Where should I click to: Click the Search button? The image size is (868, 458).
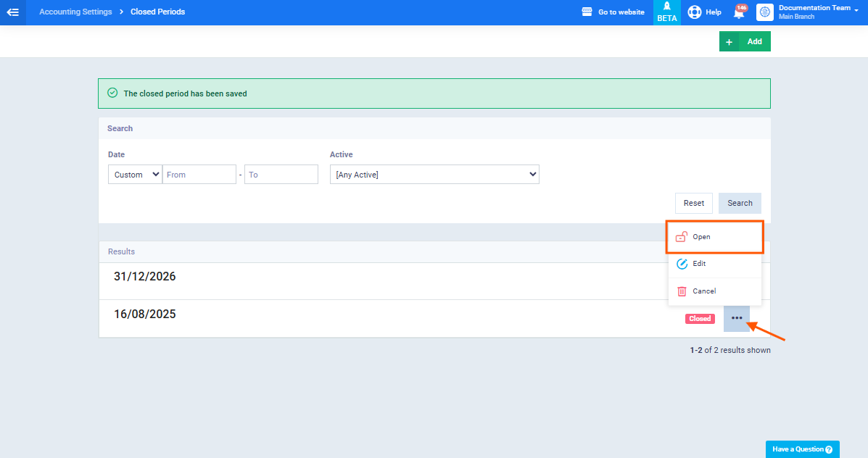740,203
